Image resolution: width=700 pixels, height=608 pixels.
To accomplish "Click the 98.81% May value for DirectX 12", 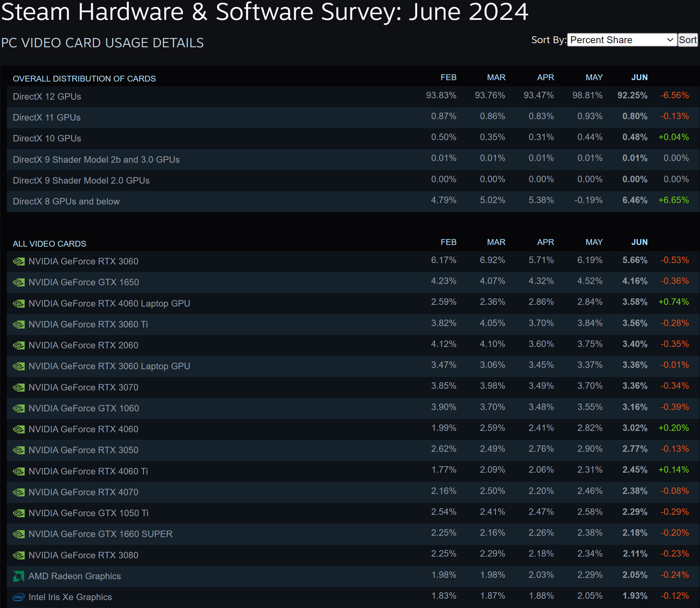I will (588, 95).
